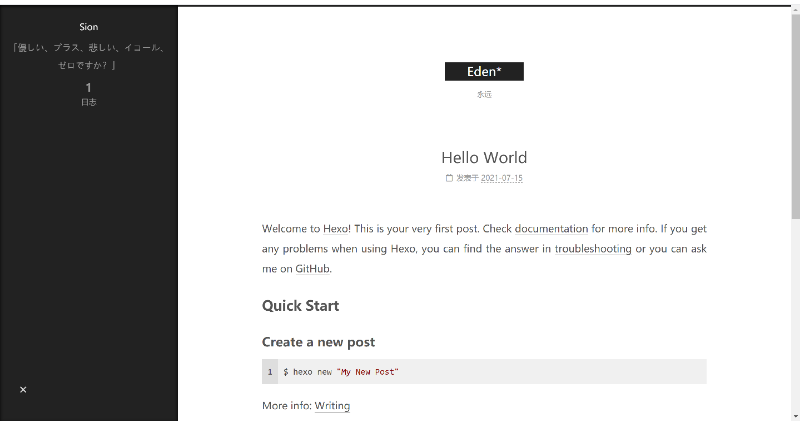Click the Sion author name
The width and height of the screenshot is (800, 421).
[89, 27]
